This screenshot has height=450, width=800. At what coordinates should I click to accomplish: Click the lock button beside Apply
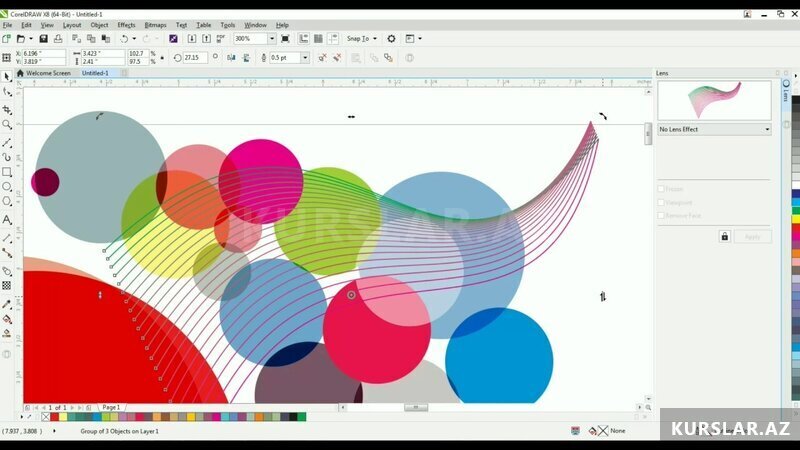(x=724, y=236)
